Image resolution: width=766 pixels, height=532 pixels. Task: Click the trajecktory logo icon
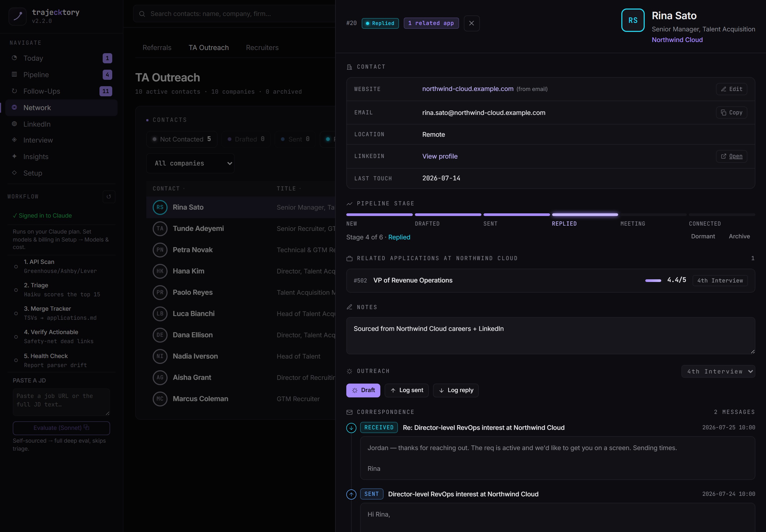click(x=17, y=16)
